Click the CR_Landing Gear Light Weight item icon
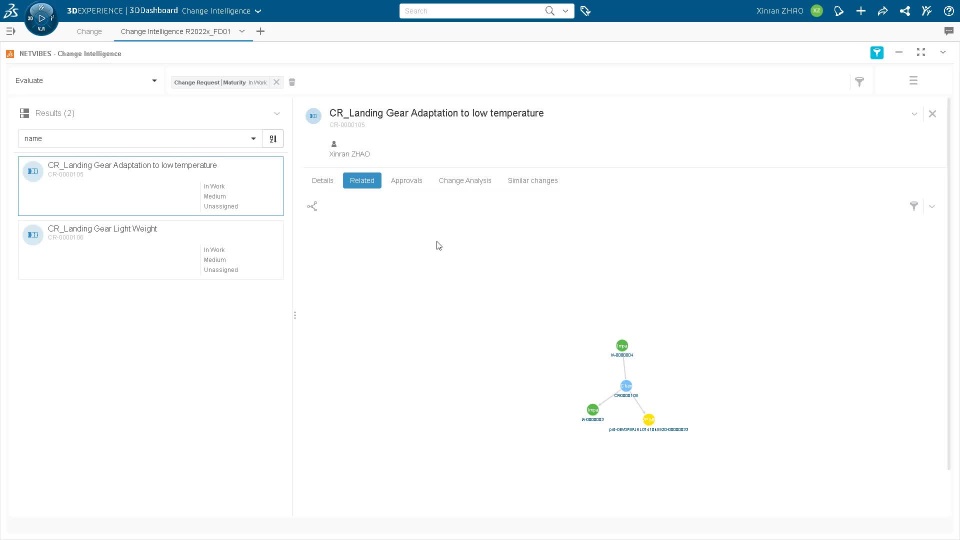This screenshot has width=960, height=540. coord(33,234)
